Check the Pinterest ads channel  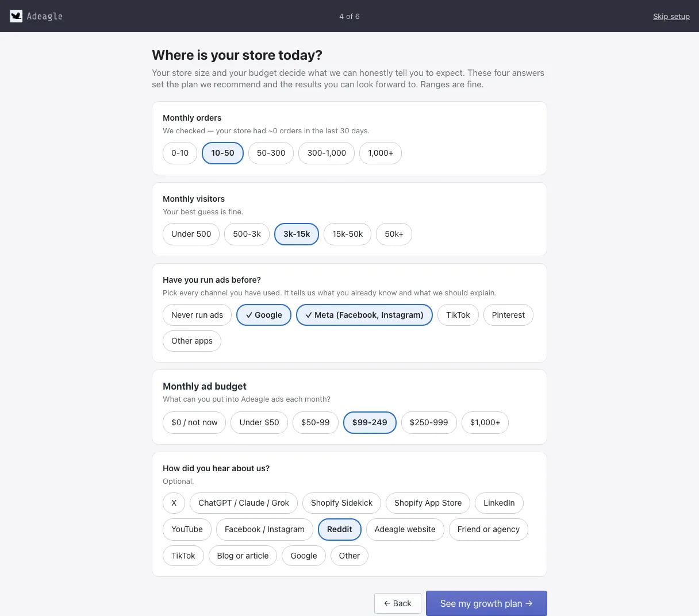coord(508,315)
